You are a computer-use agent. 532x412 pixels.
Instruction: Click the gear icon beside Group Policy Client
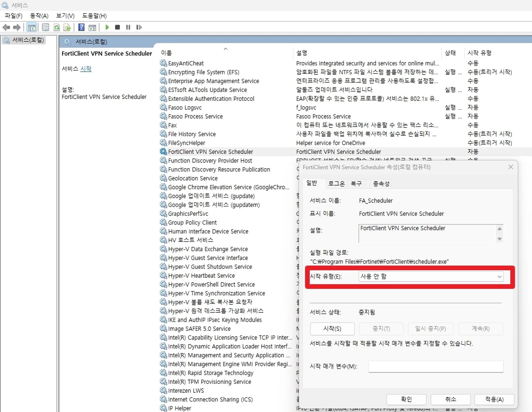[163, 223]
